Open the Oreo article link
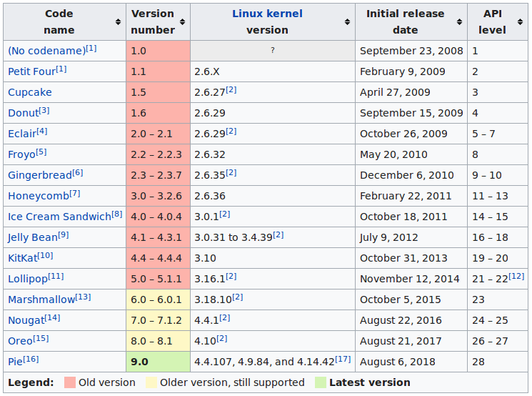 tap(21, 341)
